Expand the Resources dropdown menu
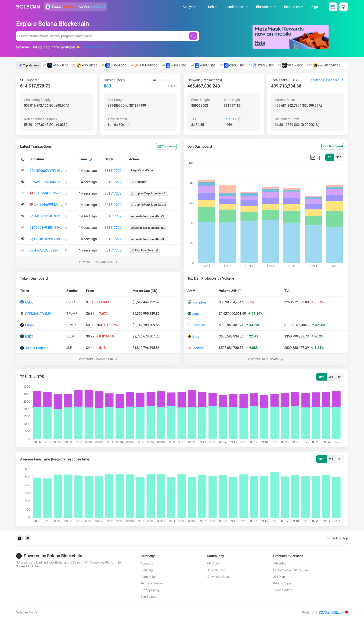Image resolution: width=364 pixels, height=618 pixels. click(x=293, y=7)
